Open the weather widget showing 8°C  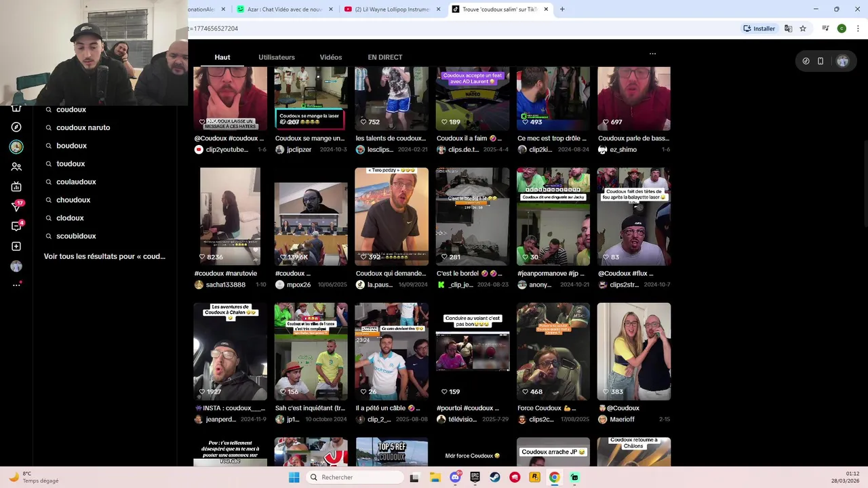pos(34,477)
